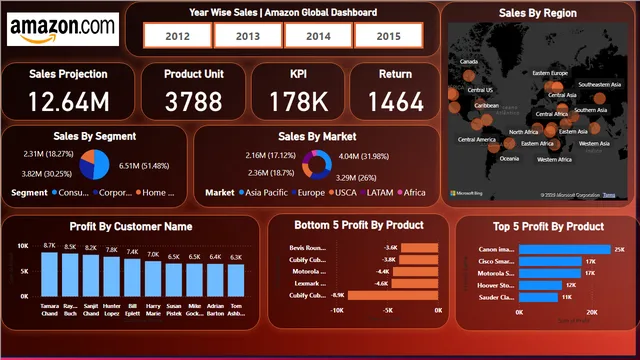Image resolution: width=640 pixels, height=360 pixels.
Task: Select the Cubify Cub -8.9K loss bar
Action: (x=393, y=295)
